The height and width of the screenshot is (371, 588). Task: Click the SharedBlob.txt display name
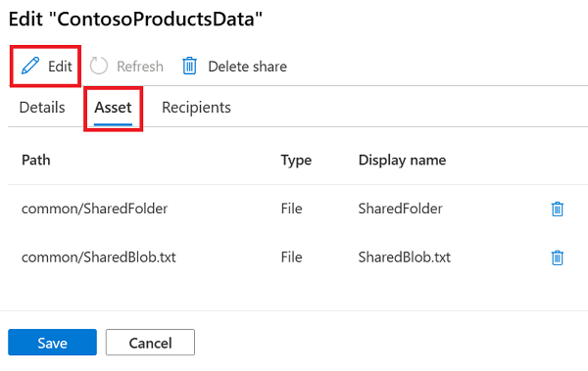tap(405, 257)
